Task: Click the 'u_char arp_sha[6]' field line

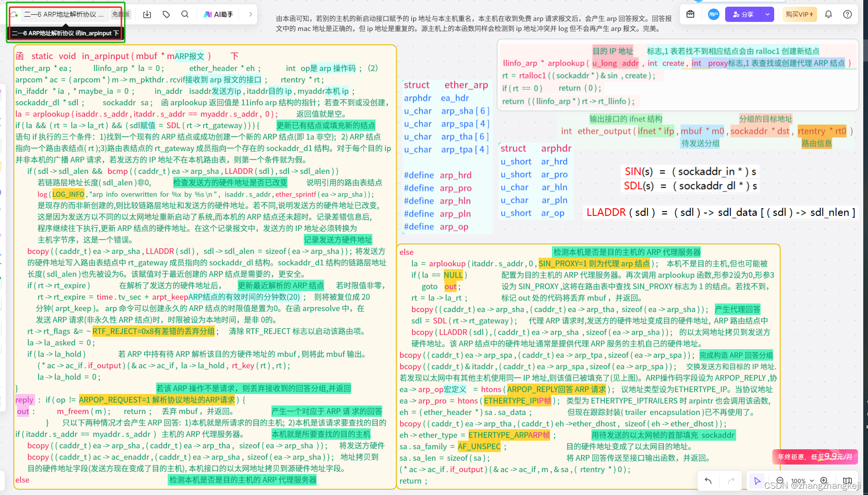Action: (x=446, y=111)
